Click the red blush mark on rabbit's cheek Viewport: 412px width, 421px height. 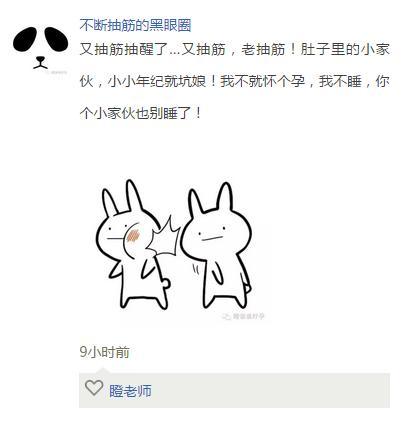point(134,235)
